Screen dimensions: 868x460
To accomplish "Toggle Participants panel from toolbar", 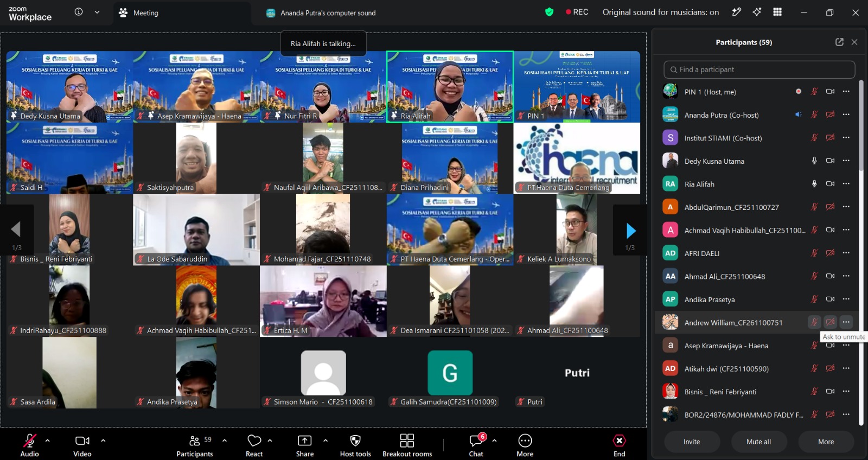I will tap(194, 445).
